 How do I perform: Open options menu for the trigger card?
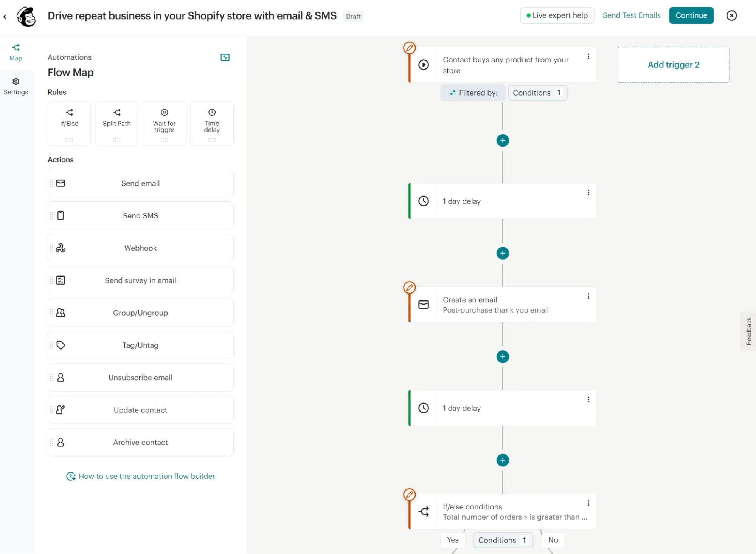pos(588,56)
